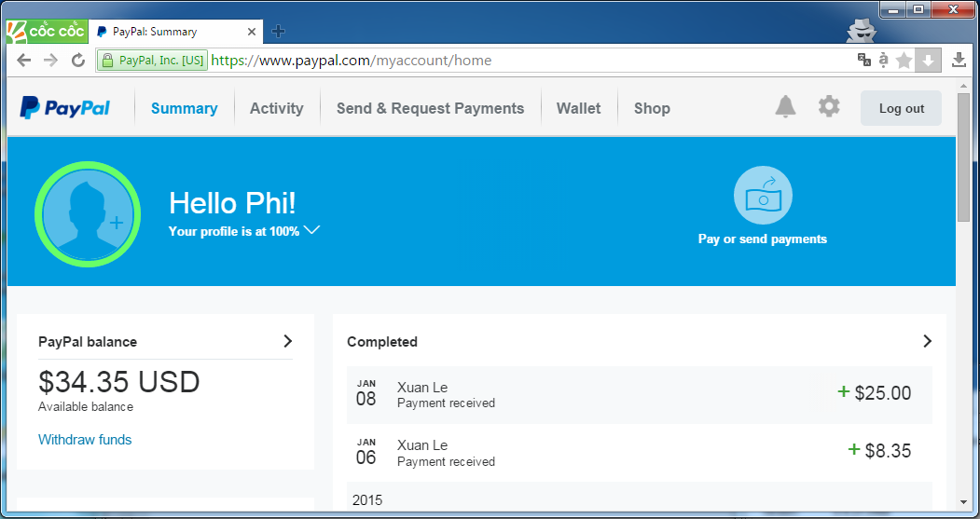Expand the profile completion chevron
Image resolution: width=980 pixels, height=519 pixels.
311,230
